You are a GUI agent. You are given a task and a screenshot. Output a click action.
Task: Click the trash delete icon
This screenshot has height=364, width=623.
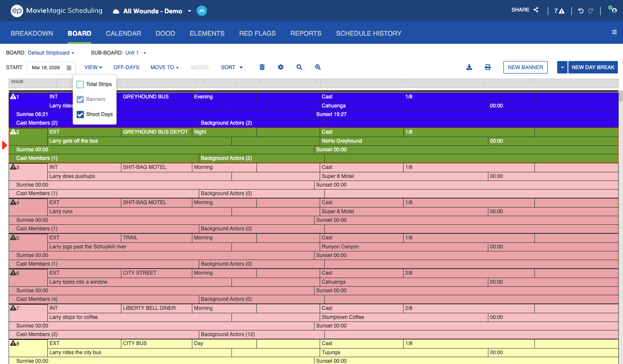(262, 67)
